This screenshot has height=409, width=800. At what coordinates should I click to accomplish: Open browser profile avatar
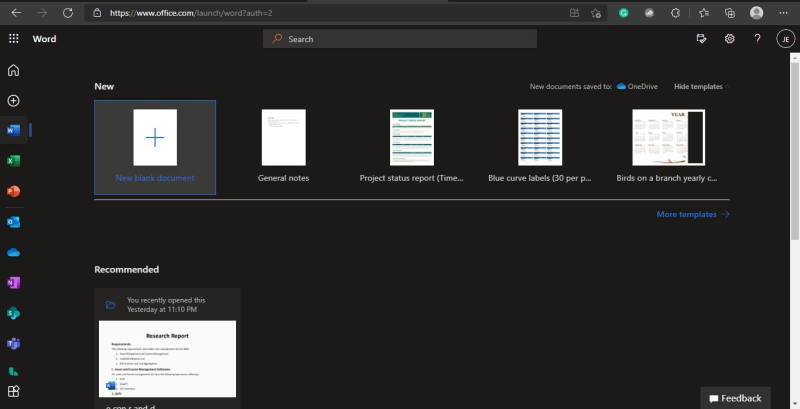tap(757, 13)
